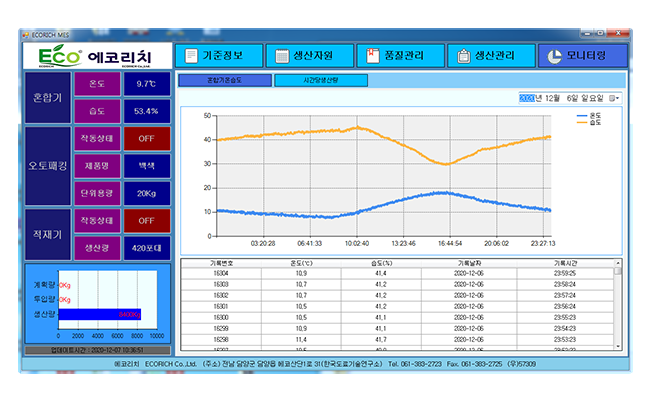This screenshot has height=402, width=650.
Task: Click the 혼합기 온도 9.7℃ value
Action: [146, 84]
